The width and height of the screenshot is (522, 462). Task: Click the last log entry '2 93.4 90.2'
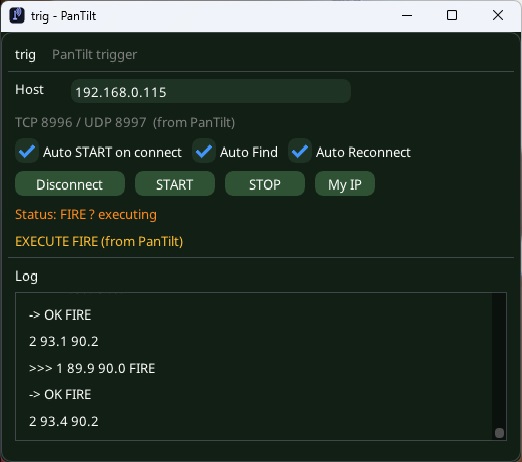[x=64, y=422]
